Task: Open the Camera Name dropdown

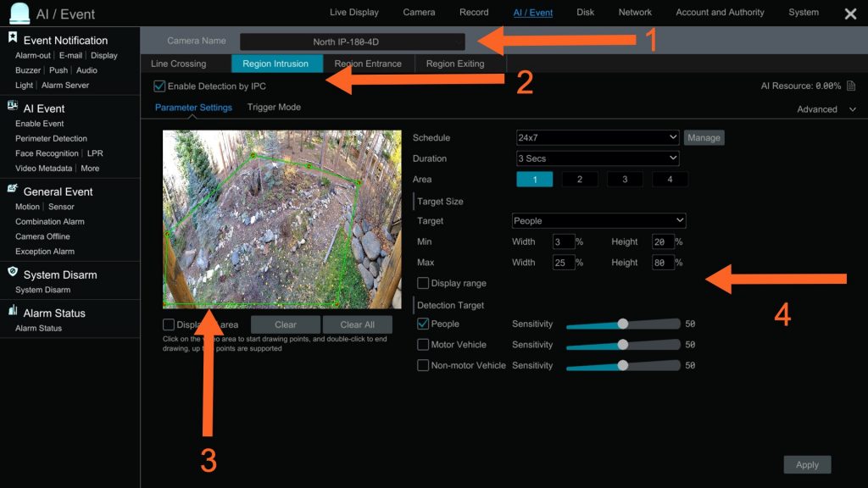Action: coord(352,42)
